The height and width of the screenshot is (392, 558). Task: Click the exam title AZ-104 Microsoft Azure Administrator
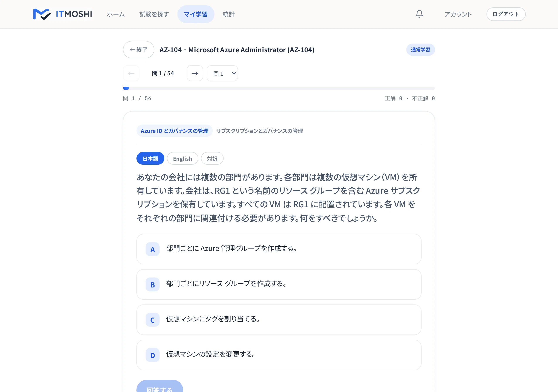(237, 50)
